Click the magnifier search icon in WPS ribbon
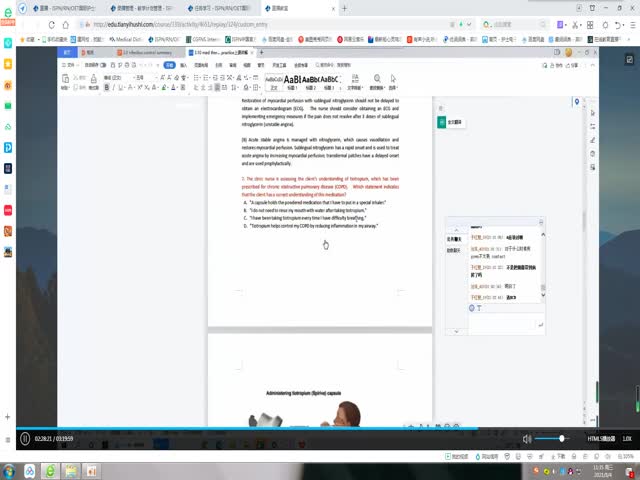640x480 pixels. [376, 78]
